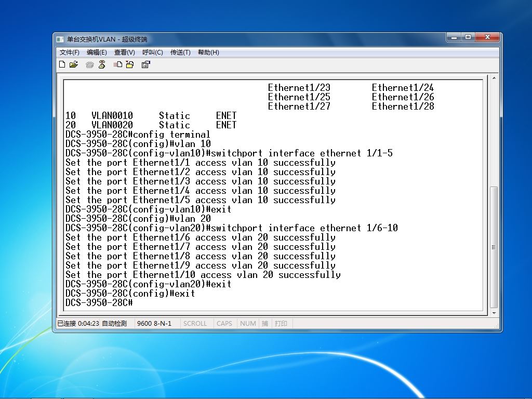This screenshot has width=532, height=399.
Task: Open the 编辑(E) menu
Action: [97, 52]
